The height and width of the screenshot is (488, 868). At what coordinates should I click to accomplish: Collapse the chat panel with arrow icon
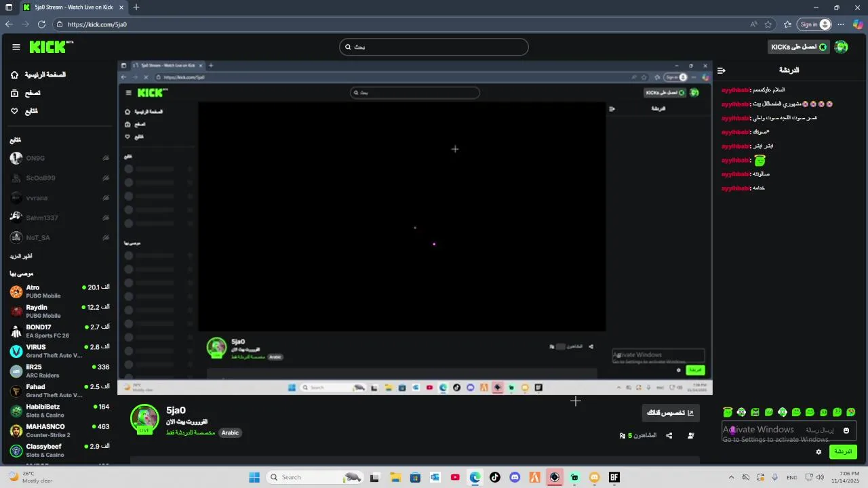[x=722, y=70]
